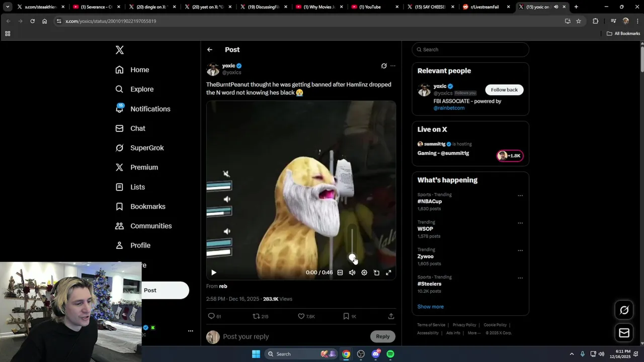Open the reply icon showing 61
This screenshot has width=644, height=362.
coord(214,316)
